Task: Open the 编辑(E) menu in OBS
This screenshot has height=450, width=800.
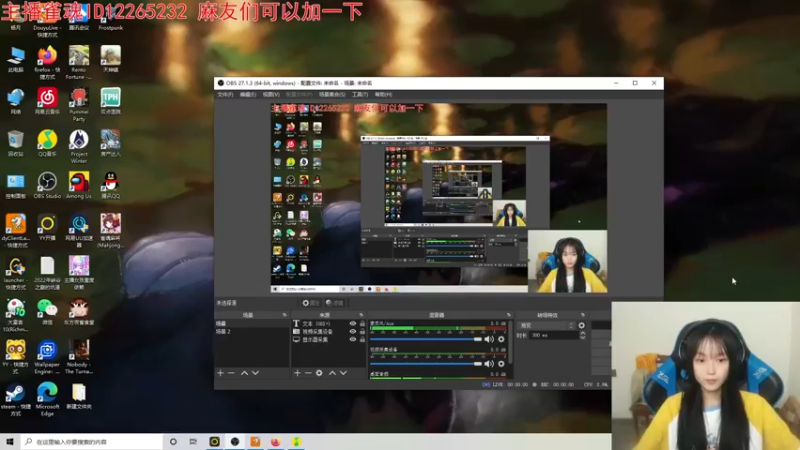Action: click(248, 94)
